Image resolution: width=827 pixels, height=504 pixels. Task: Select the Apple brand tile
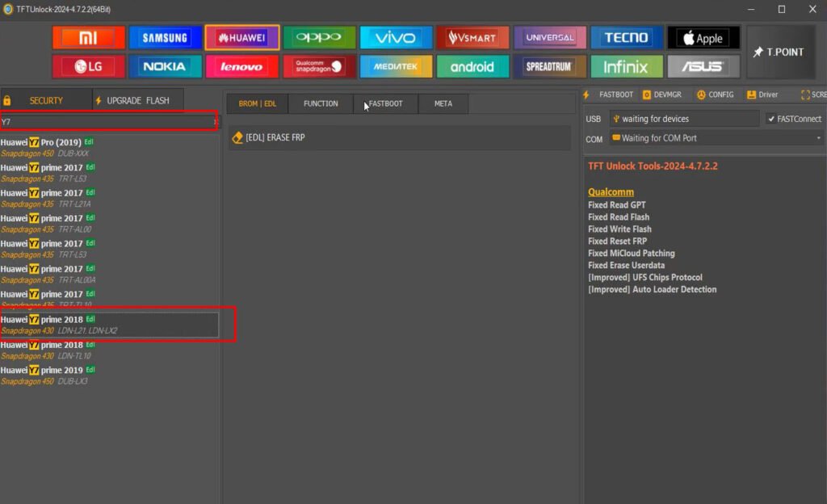(703, 37)
